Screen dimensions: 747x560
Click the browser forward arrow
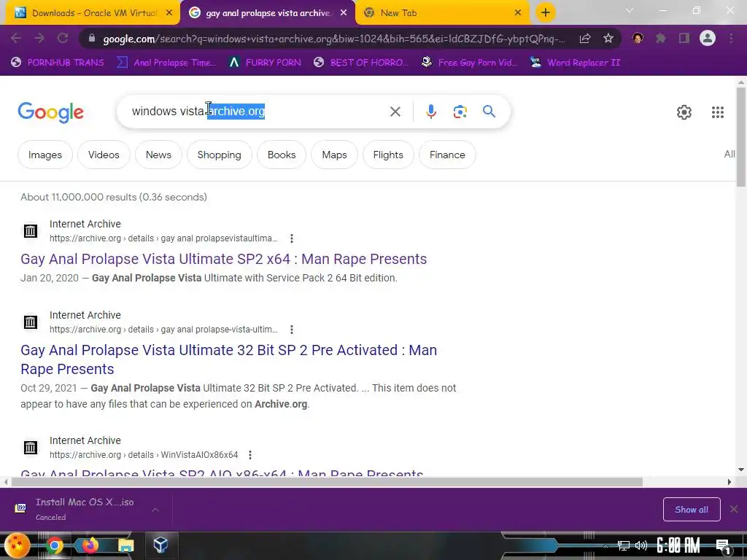pyautogui.click(x=39, y=38)
